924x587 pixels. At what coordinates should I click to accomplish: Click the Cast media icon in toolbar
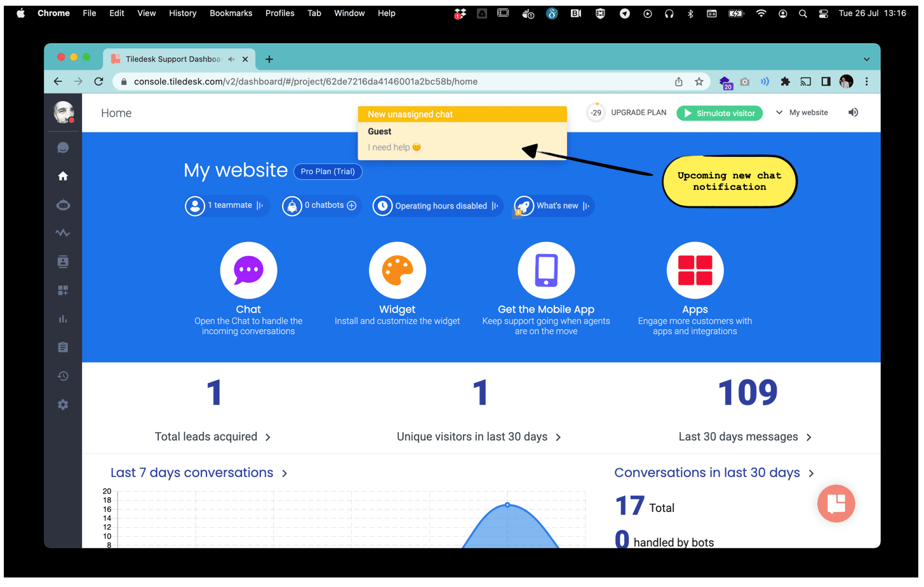click(x=805, y=81)
